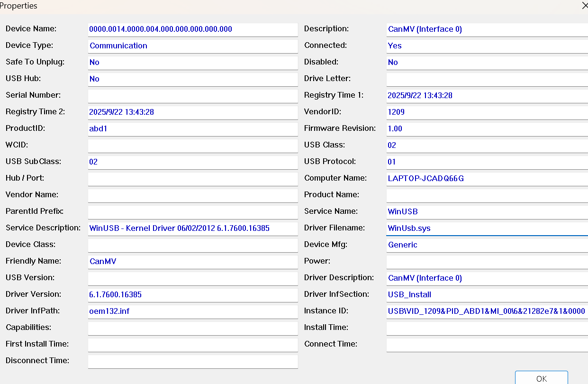Select the Computer Name field

487,179
